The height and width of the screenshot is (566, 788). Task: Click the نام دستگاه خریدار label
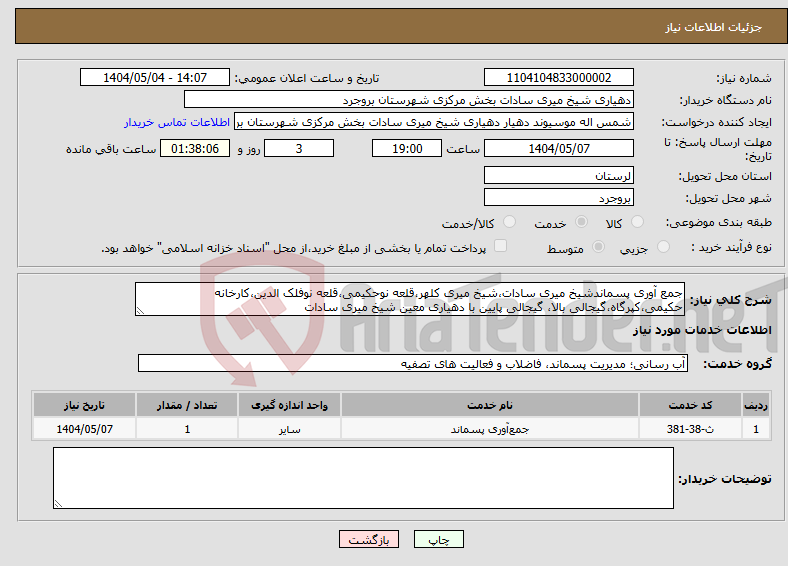tap(726, 101)
